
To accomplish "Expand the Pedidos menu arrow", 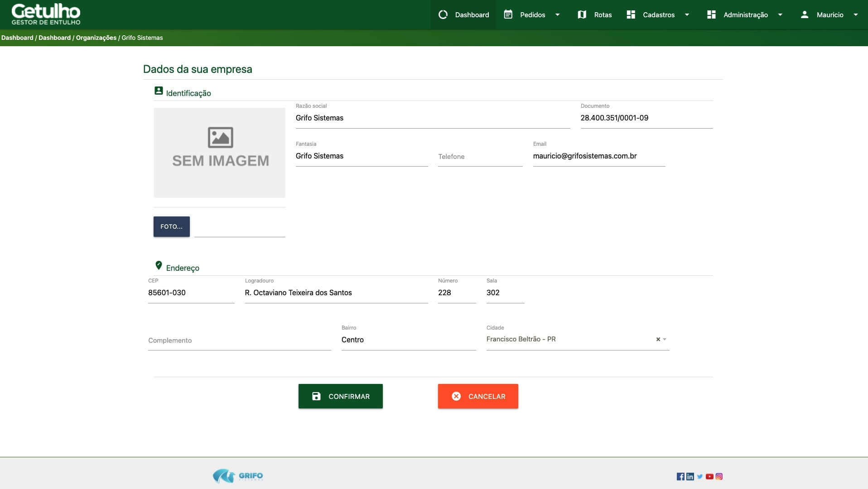I will click(x=558, y=14).
